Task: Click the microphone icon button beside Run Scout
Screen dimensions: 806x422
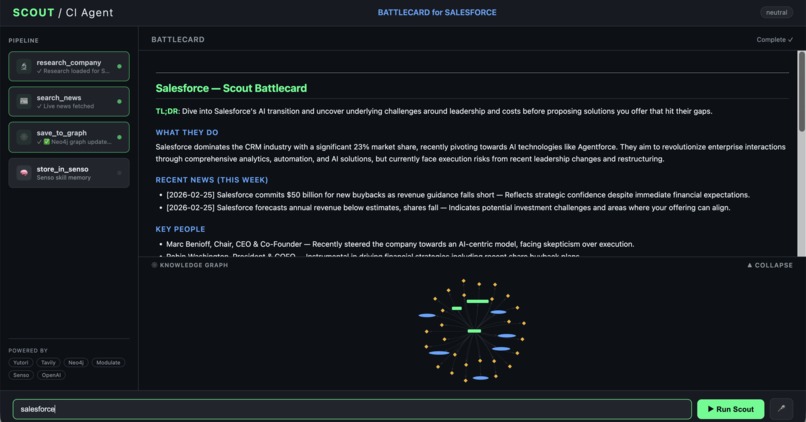Action: click(781, 409)
